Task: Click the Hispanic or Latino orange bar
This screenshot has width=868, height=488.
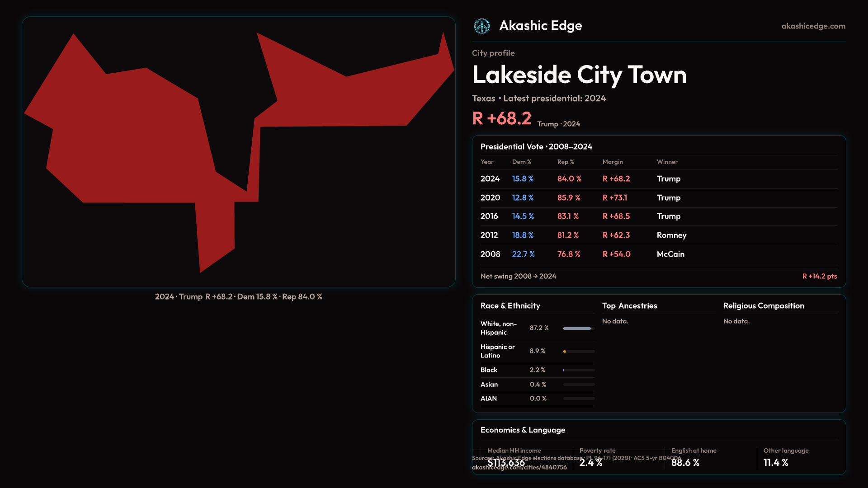Action: pyautogui.click(x=565, y=352)
